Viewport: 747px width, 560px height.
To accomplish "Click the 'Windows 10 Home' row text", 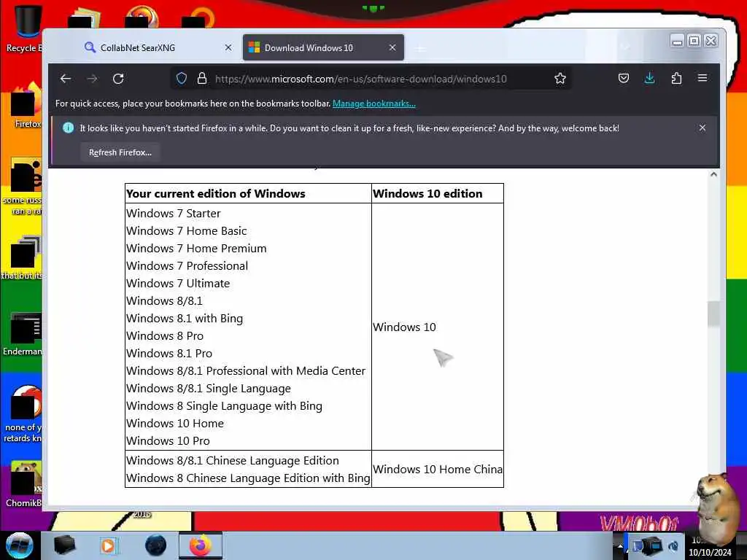I will pyautogui.click(x=175, y=424).
